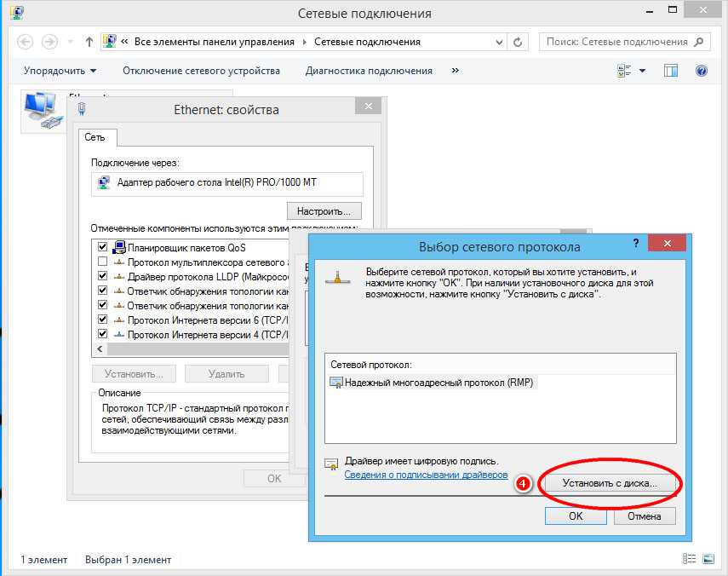
Task: Select the Сеть tab
Action: (95, 137)
